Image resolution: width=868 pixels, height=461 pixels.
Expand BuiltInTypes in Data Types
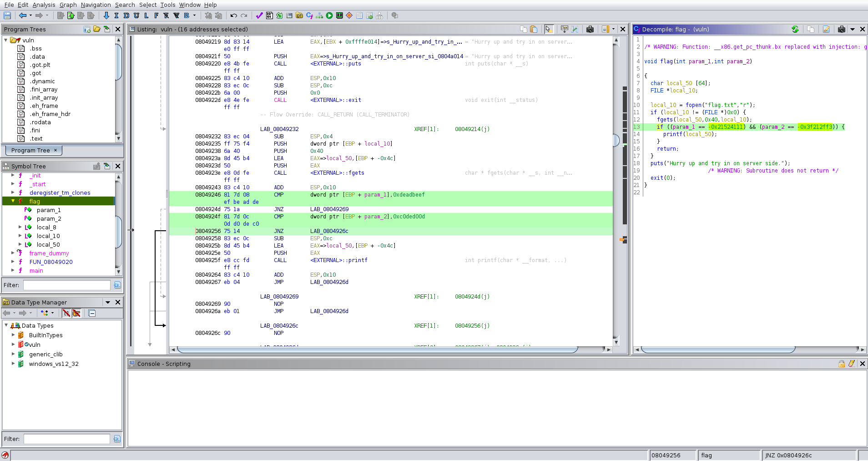(13, 335)
